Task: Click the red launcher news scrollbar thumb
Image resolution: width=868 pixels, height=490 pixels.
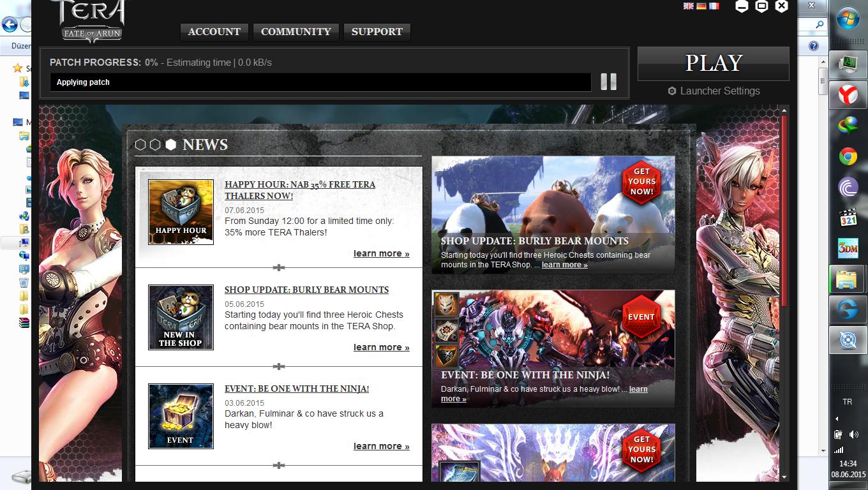Action: 784,211
